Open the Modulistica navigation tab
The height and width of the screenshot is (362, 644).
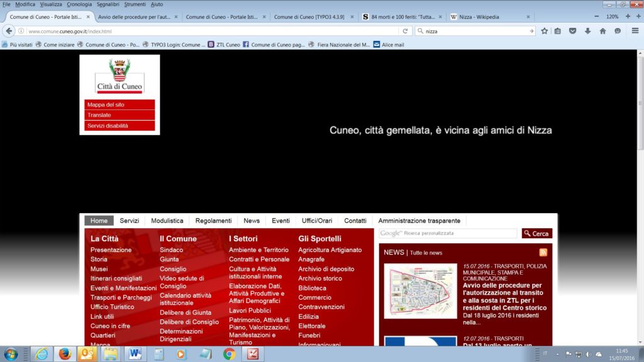point(167,221)
